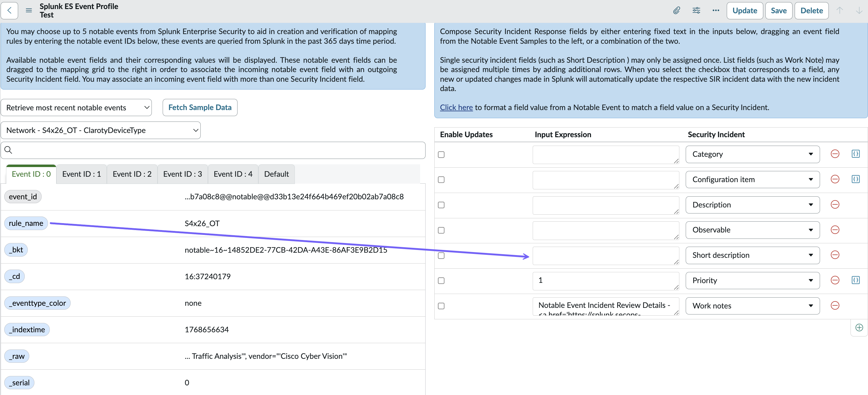This screenshot has width=868, height=395.
Task: Select the _raw field pill
Action: click(x=17, y=356)
